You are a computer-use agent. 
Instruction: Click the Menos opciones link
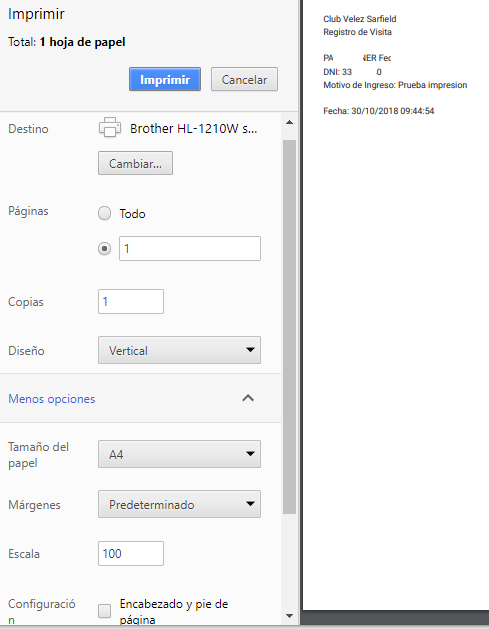[52, 399]
